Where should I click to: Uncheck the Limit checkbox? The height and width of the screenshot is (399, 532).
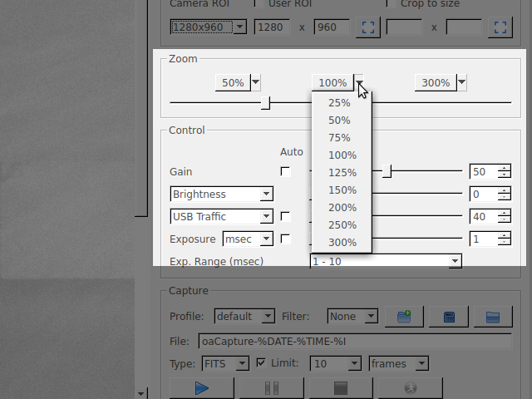pos(261,363)
